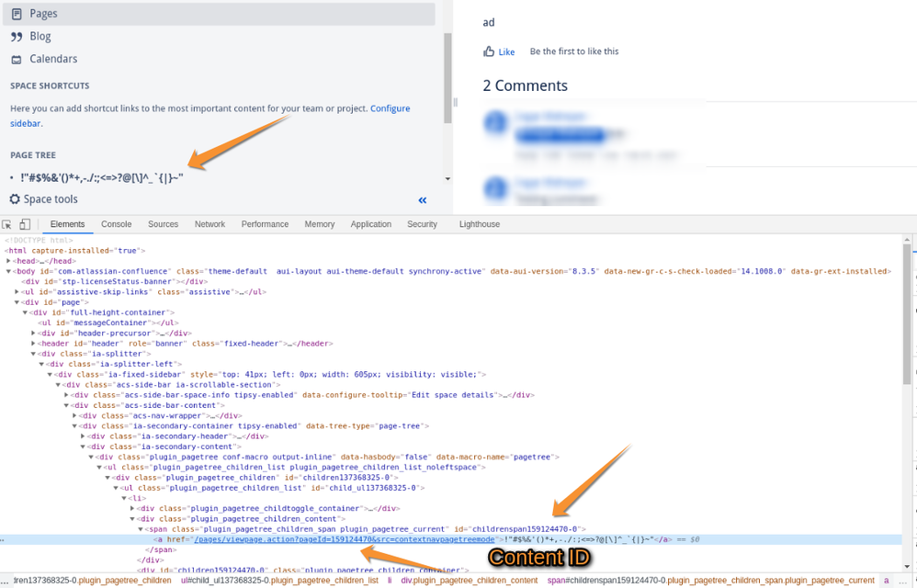Select the plugin_pagetree conf-macro div line
This screenshot has width=917, height=588.
tap(327, 457)
